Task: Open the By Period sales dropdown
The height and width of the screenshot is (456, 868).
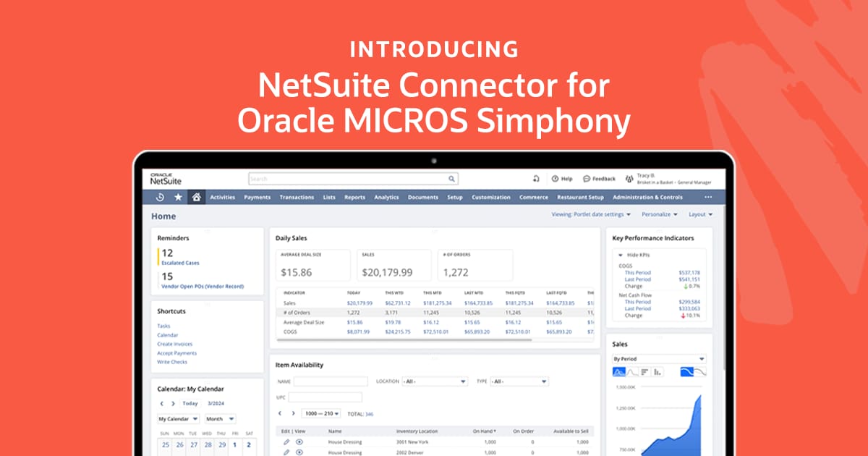Action: tap(658, 358)
